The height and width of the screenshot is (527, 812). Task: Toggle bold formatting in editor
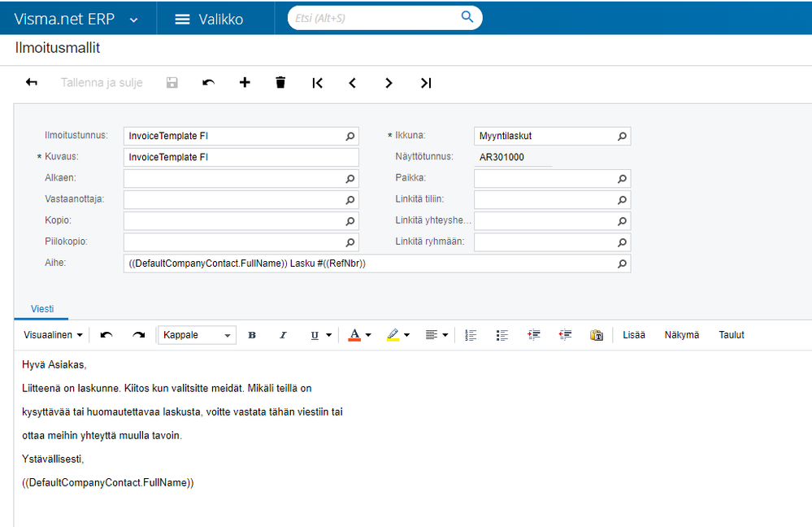(252, 335)
